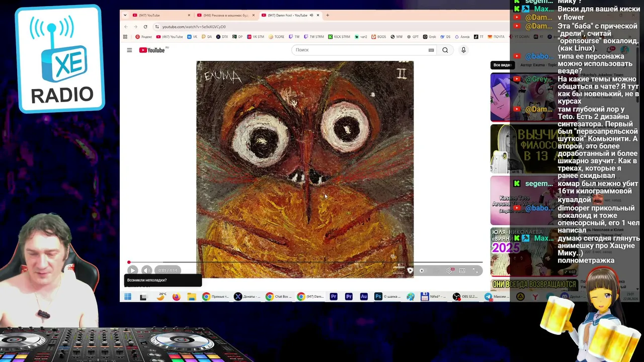Viewport: 644px width, 362px height.
Task: Switch to the "(947) YouTube" tab
Action: (x=160, y=15)
